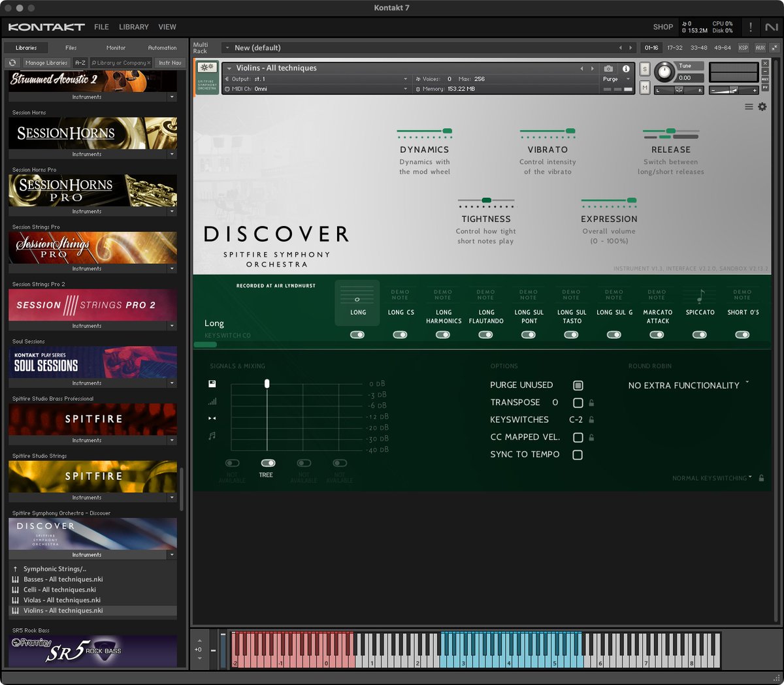
Task: Enable the Transpose checkbox
Action: (578, 403)
